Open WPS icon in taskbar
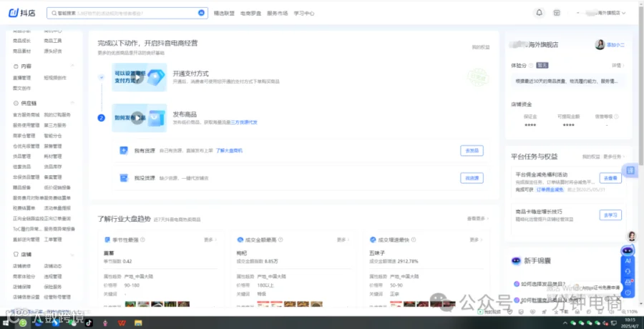This screenshot has height=329, width=644. (121, 323)
